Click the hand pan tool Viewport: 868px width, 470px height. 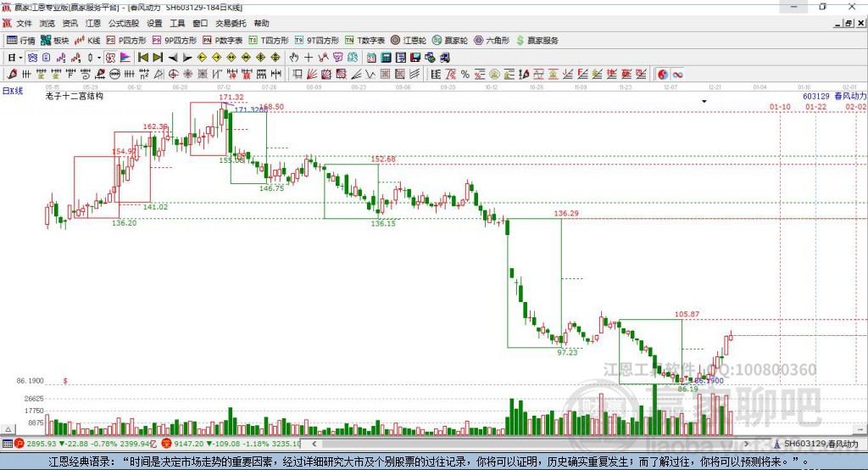[x=293, y=58]
